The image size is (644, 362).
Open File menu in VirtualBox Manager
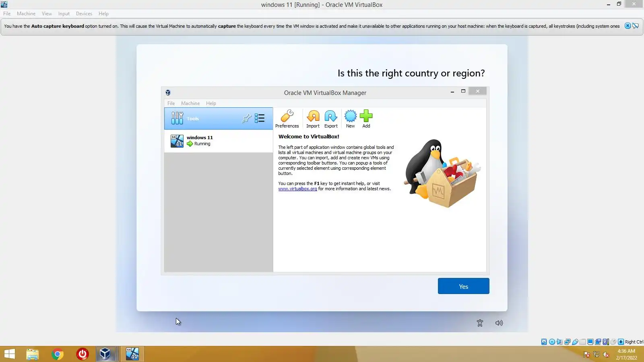point(171,103)
